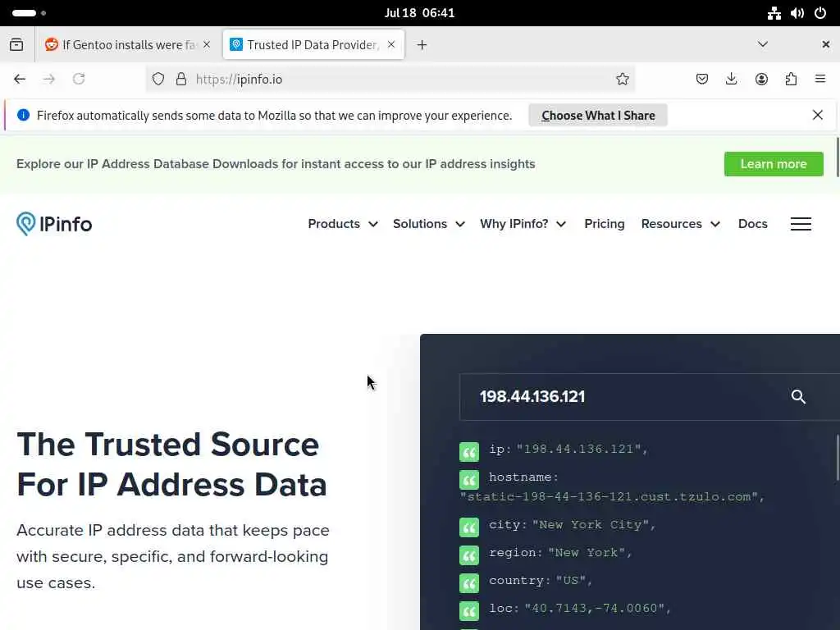Open the Firefox account icon
Viewport: 840px width, 630px height.
point(761,80)
